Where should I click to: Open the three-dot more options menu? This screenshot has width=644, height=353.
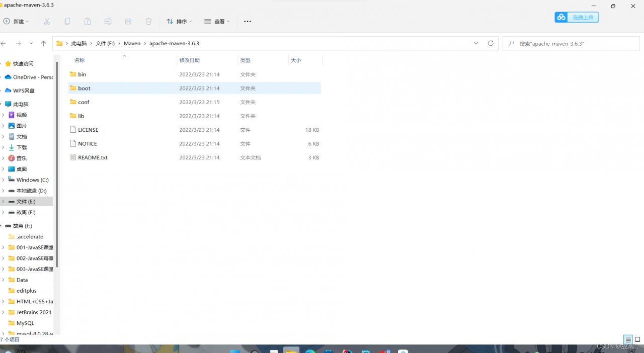(248, 21)
